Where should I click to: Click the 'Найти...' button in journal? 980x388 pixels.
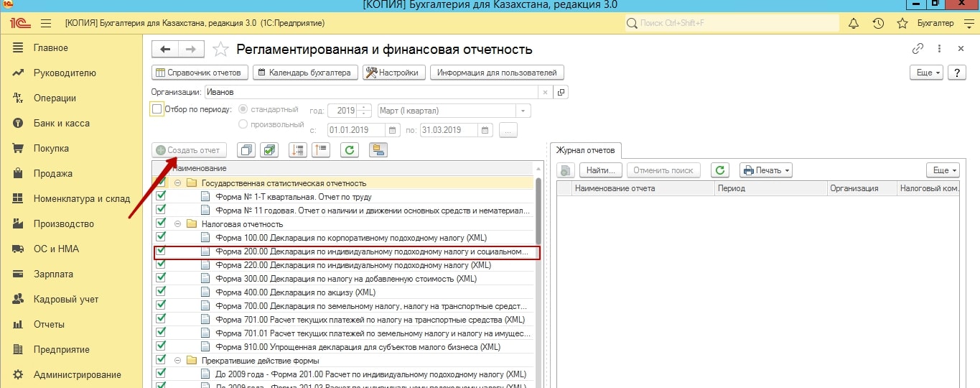pyautogui.click(x=602, y=170)
